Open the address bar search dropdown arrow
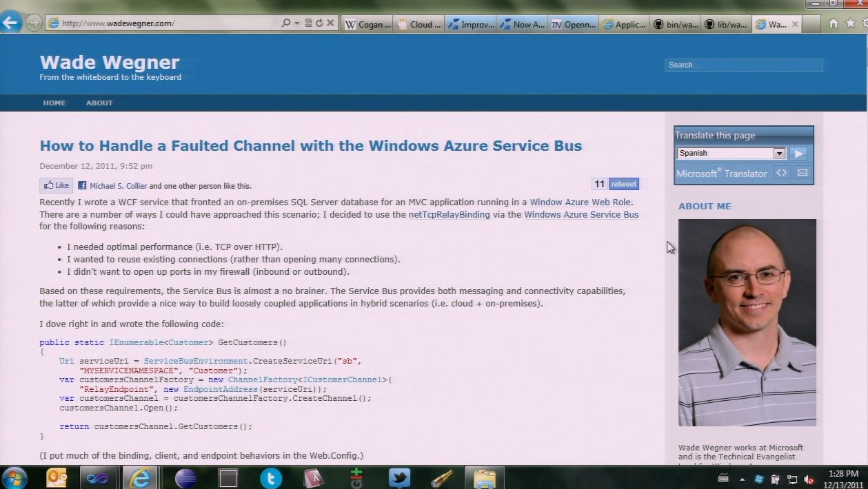Viewport: 868px width, 489px height. point(297,23)
